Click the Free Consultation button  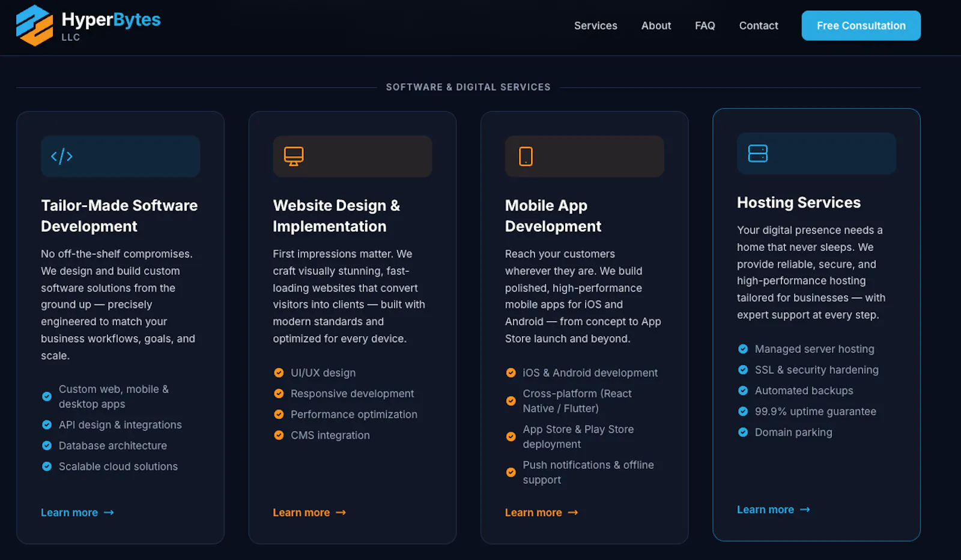[861, 26]
